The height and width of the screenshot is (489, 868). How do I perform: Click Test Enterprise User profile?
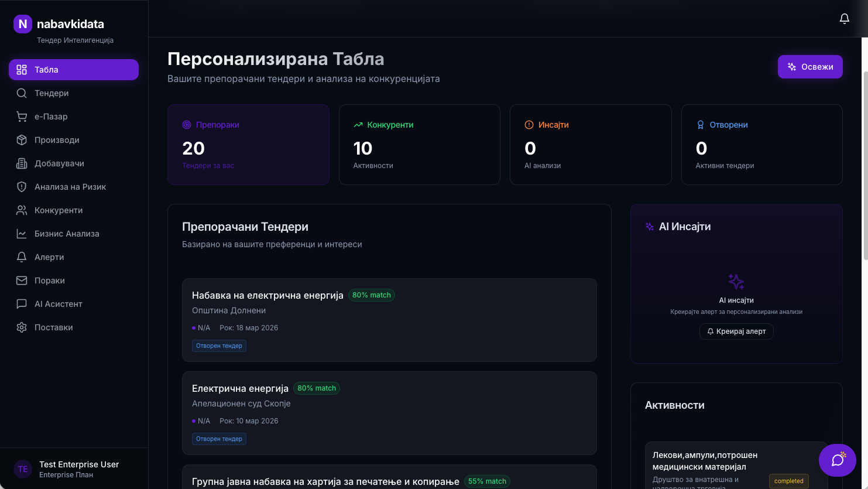tap(74, 469)
